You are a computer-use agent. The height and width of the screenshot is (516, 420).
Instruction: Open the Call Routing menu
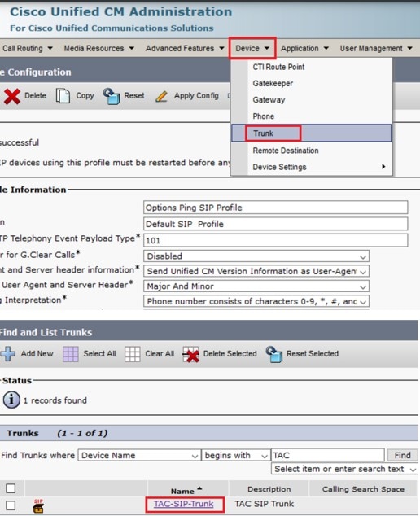click(28, 48)
